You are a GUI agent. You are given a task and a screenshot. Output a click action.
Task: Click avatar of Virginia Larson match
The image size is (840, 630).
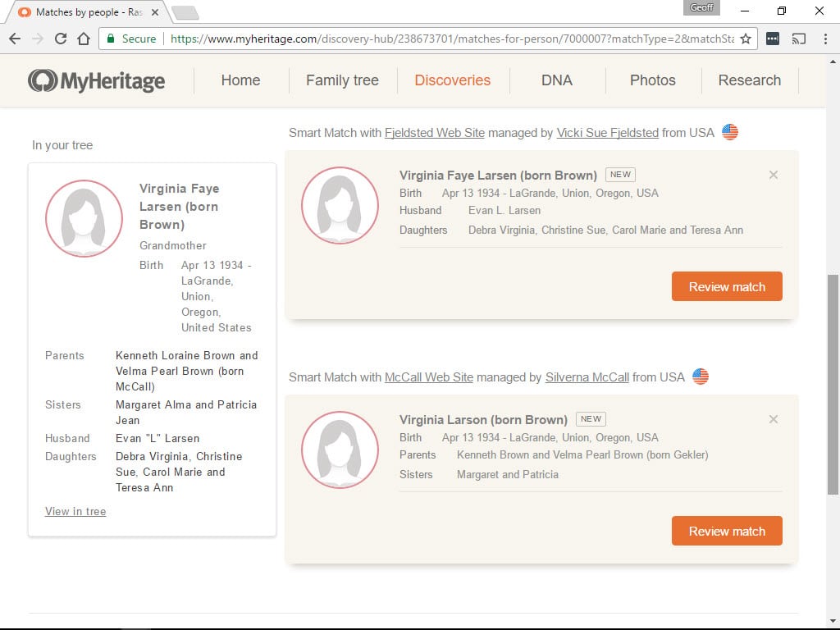340,450
